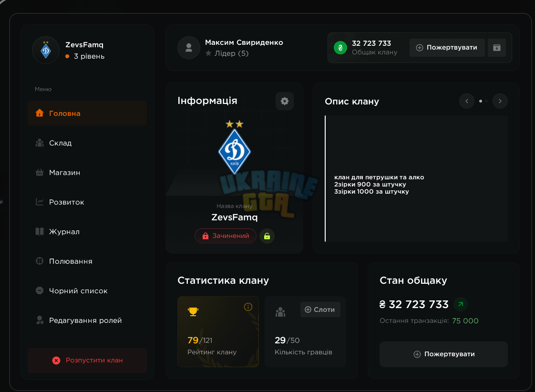Image resolution: width=535 pixels, height=392 pixels.
Task: Open the Журнал section
Action: point(87,232)
